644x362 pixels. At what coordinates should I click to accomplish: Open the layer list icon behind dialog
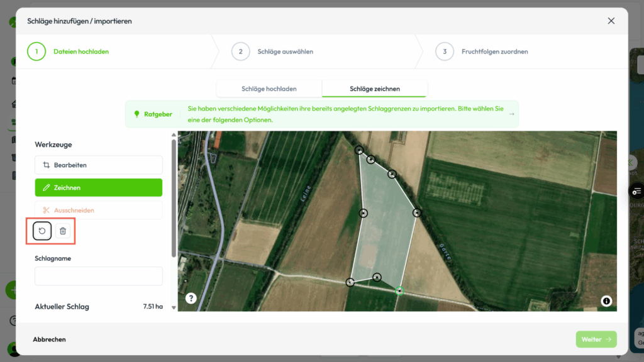(x=637, y=191)
